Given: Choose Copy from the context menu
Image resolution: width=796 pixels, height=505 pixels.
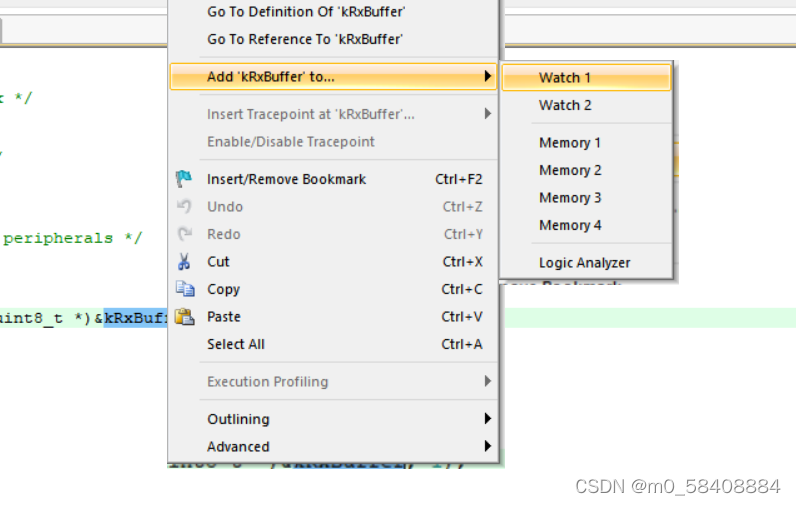Looking at the screenshot, I should coord(333,289).
